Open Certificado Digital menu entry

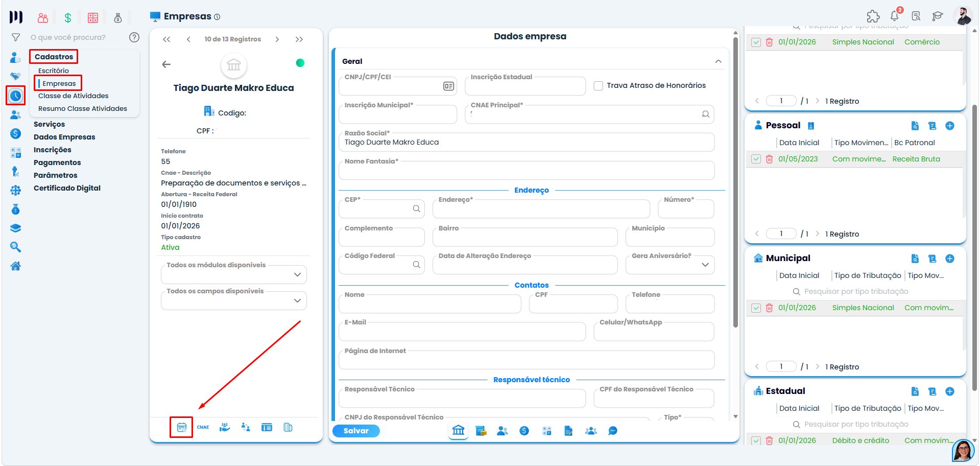[x=67, y=188]
